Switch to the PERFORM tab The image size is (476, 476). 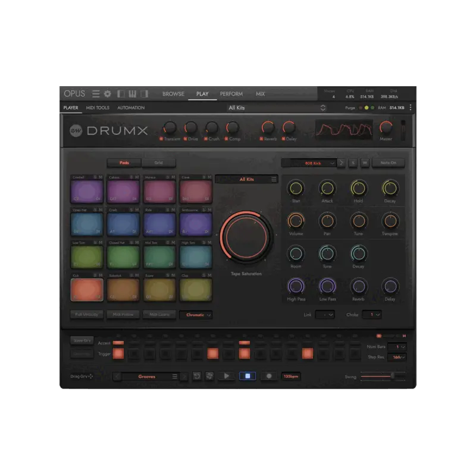[231, 94]
